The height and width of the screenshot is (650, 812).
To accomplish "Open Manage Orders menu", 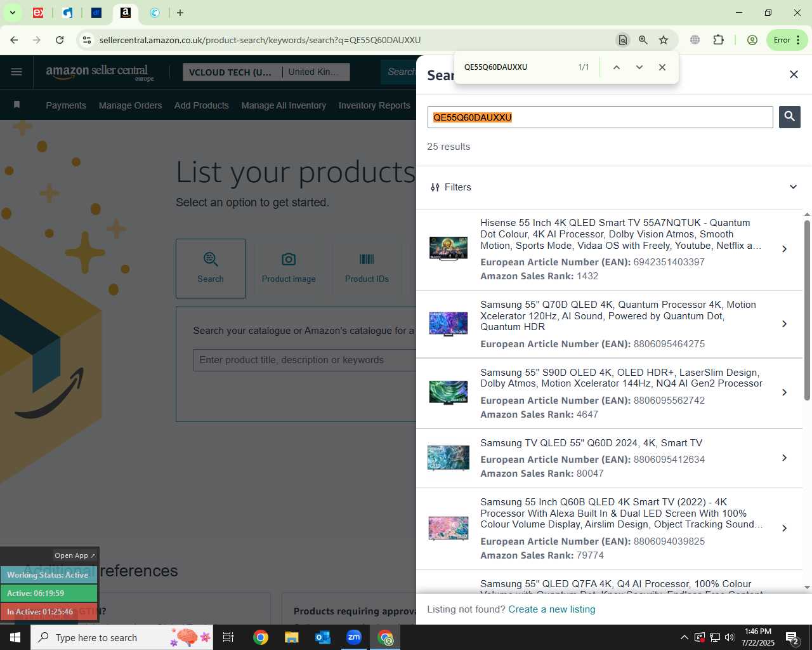I will coord(130,105).
